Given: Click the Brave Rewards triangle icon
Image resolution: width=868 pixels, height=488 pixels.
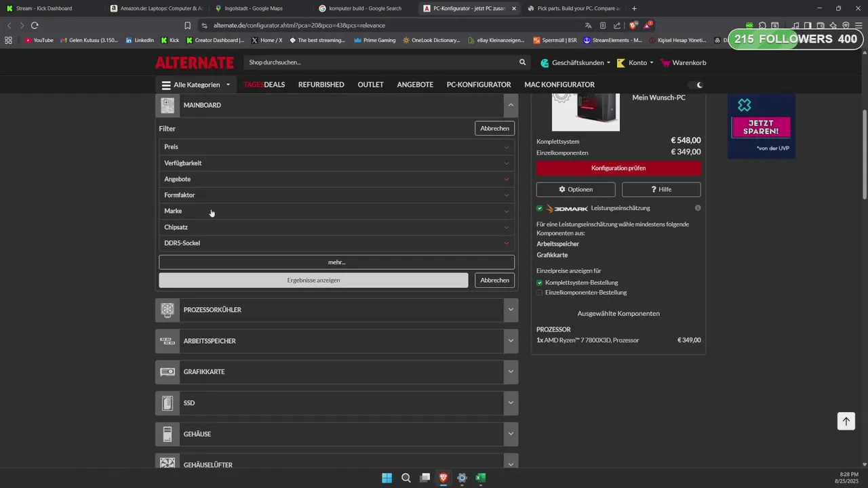Looking at the screenshot, I should (648, 25).
